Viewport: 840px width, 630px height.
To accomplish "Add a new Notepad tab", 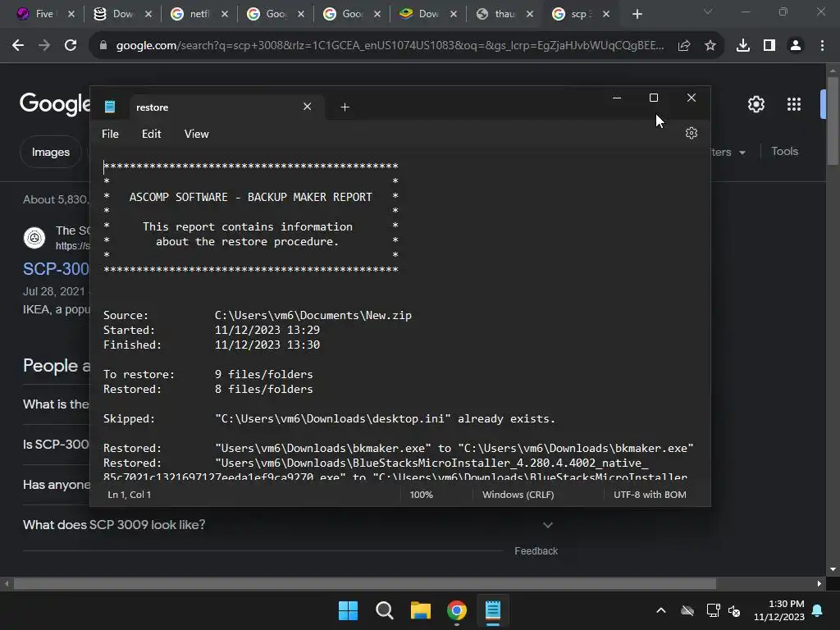I will 345,107.
